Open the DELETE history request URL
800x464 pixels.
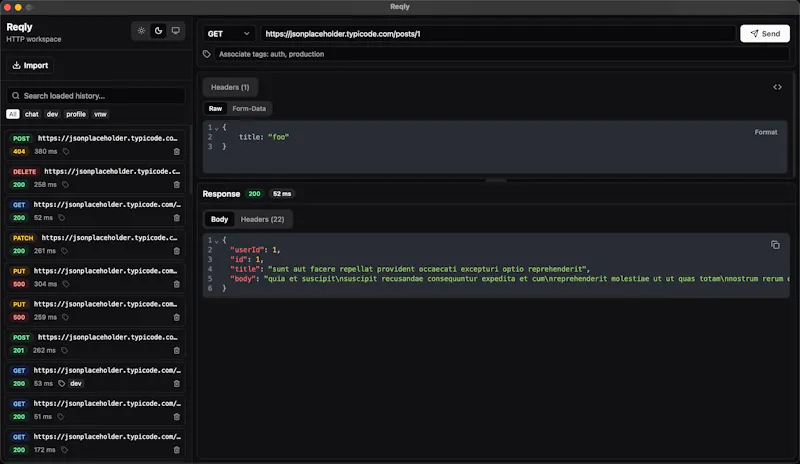click(x=112, y=172)
